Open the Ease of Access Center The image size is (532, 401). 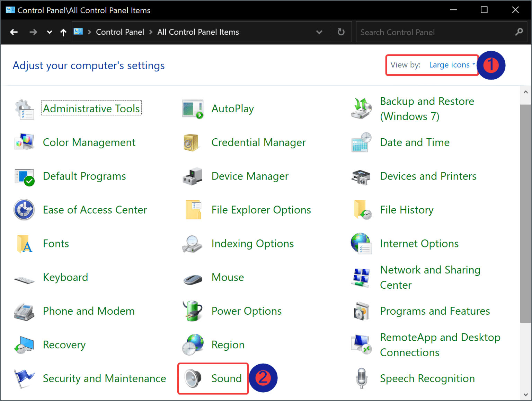[95, 210]
